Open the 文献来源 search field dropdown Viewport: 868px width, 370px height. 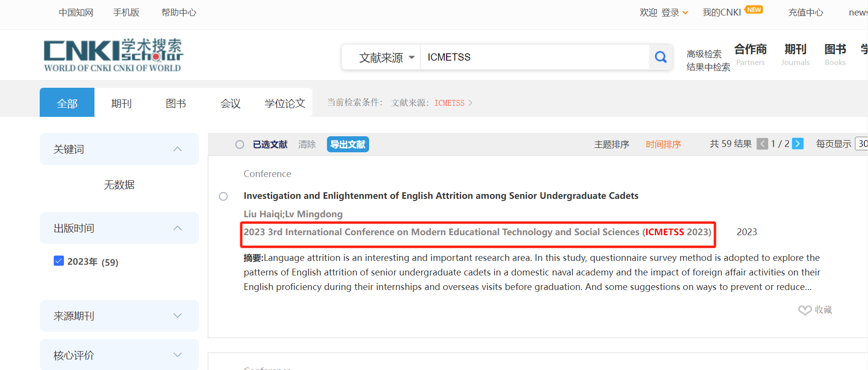[387, 58]
